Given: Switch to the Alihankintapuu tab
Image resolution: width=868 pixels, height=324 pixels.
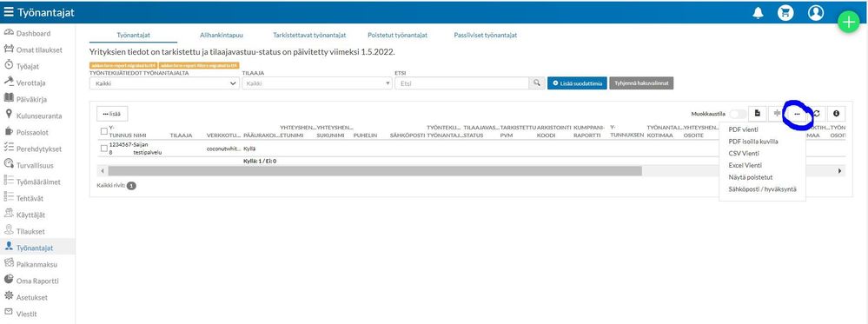Looking at the screenshot, I should click(222, 35).
